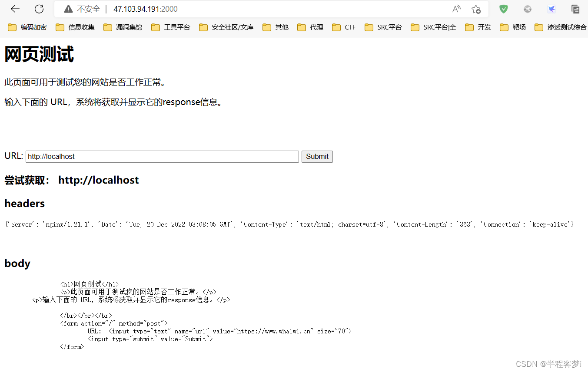588x372 pixels.
Task: Click the headers section heading
Action: 25,204
